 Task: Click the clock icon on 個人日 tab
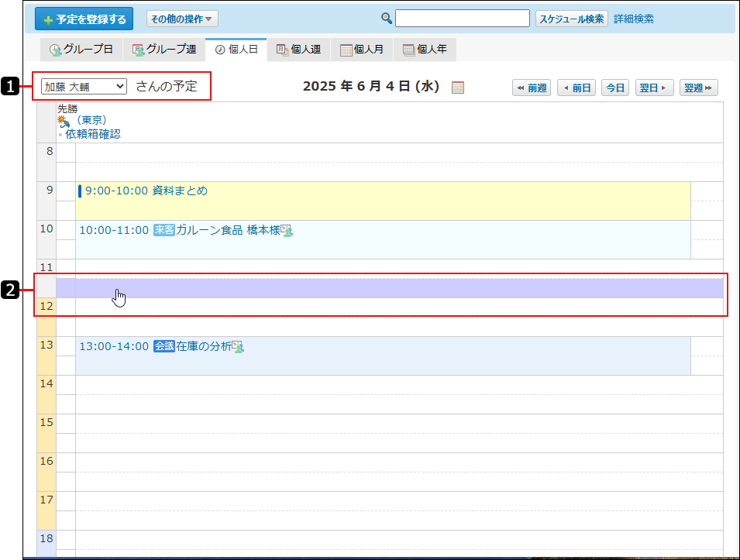coord(220,50)
